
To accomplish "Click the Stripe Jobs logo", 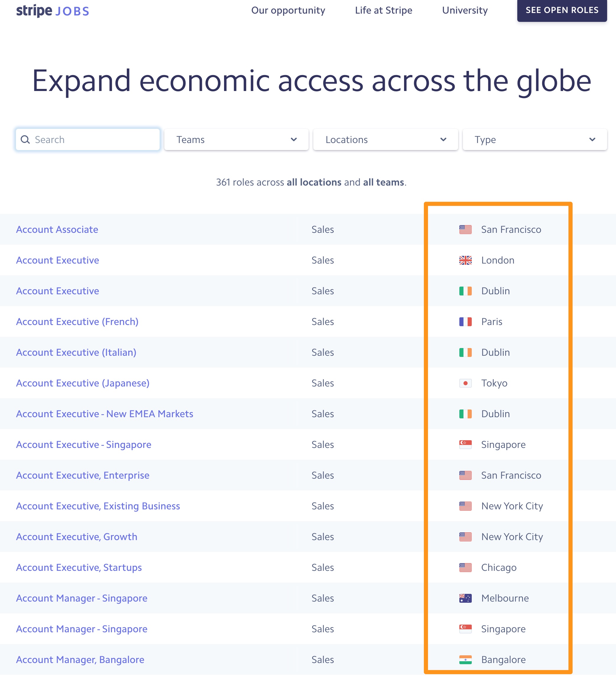I will click(x=53, y=11).
